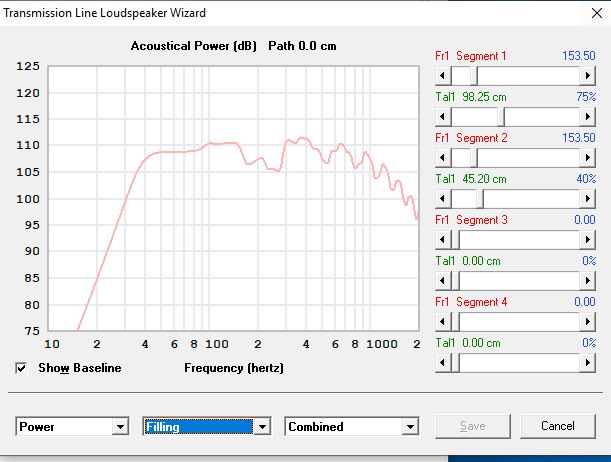Click left arrow of Fr1 Segment 4 scrollbar
This screenshot has width=611, height=462.
point(443,322)
